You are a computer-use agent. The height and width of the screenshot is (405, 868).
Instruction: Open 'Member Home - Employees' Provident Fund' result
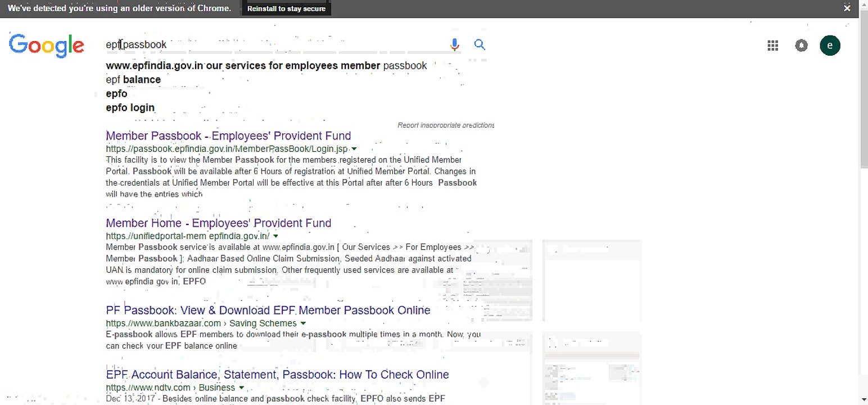click(x=218, y=223)
